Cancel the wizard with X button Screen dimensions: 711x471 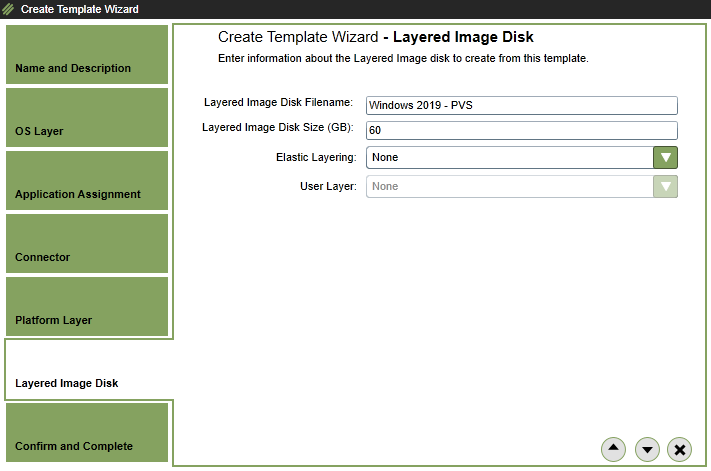tap(680, 450)
